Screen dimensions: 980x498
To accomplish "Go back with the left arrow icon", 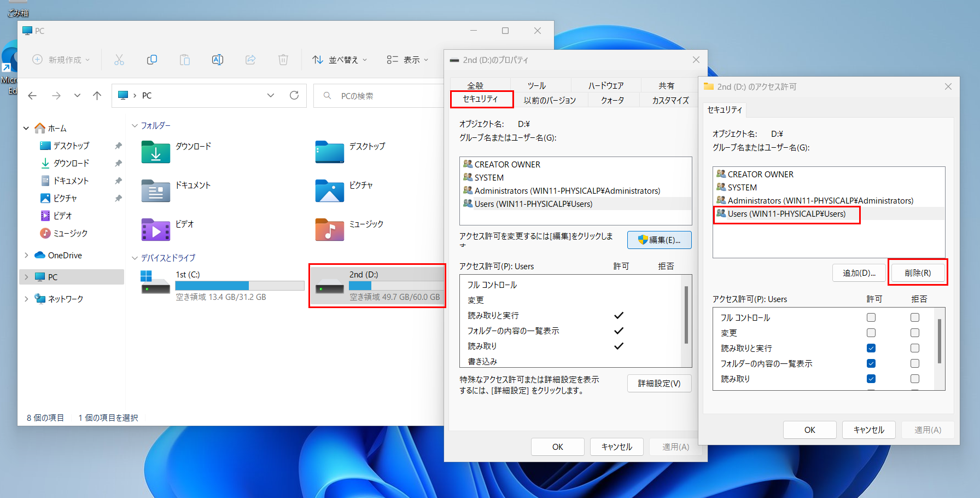I will (32, 96).
